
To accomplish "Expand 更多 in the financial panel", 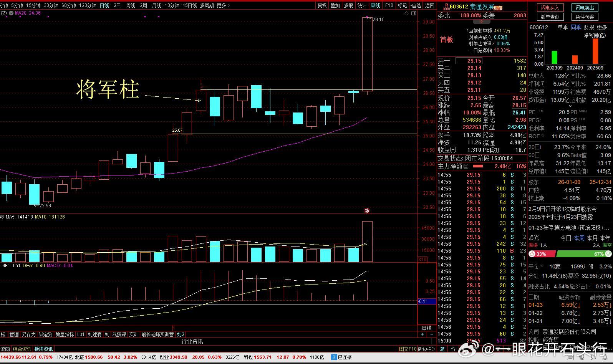I will 603,27.
